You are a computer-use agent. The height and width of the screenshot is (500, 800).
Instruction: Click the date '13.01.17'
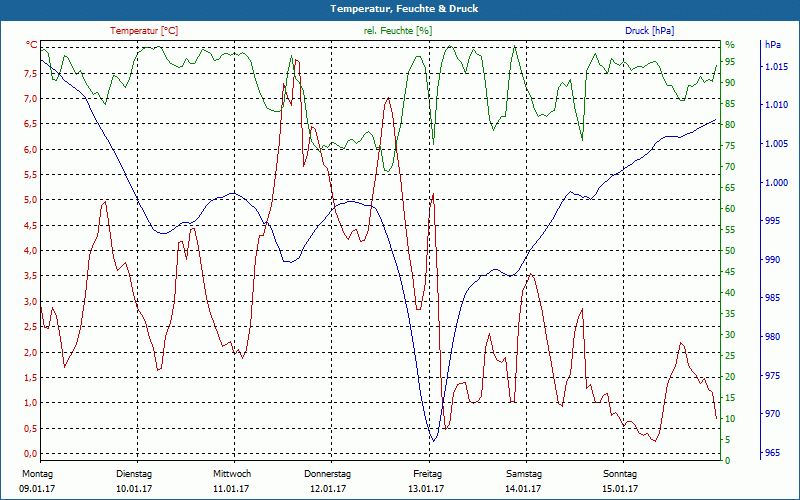point(426,489)
